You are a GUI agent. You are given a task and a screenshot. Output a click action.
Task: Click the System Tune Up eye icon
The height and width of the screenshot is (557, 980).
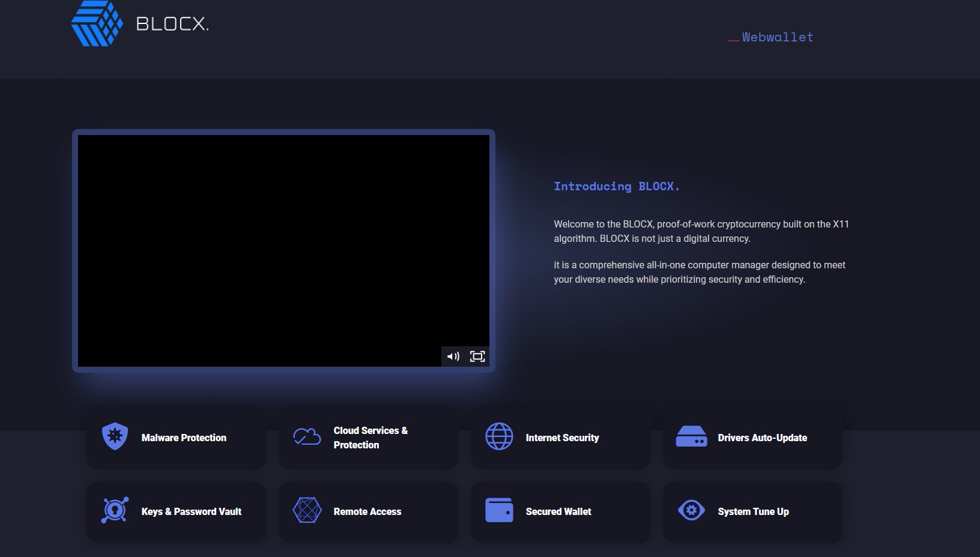click(x=691, y=510)
